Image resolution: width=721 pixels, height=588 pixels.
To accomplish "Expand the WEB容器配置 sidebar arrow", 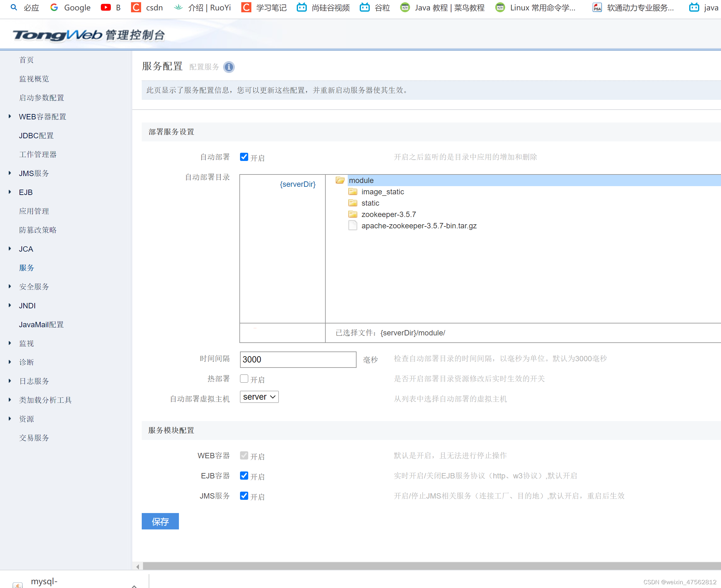I will pyautogui.click(x=10, y=117).
